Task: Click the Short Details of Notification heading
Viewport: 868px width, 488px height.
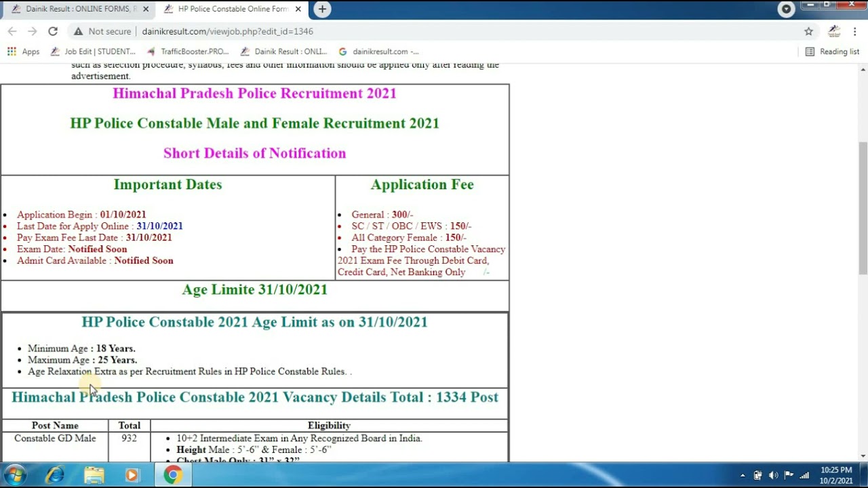Action: [x=254, y=153]
